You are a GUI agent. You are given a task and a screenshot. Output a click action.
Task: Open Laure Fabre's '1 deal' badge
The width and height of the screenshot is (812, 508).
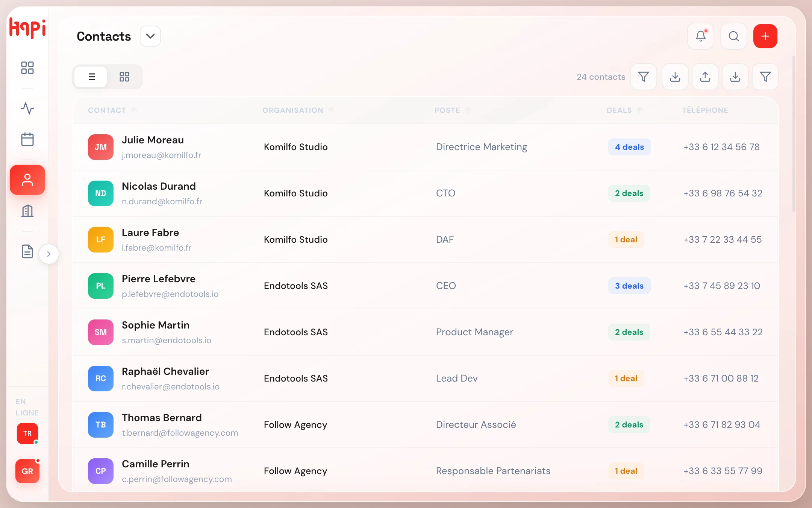(x=626, y=240)
